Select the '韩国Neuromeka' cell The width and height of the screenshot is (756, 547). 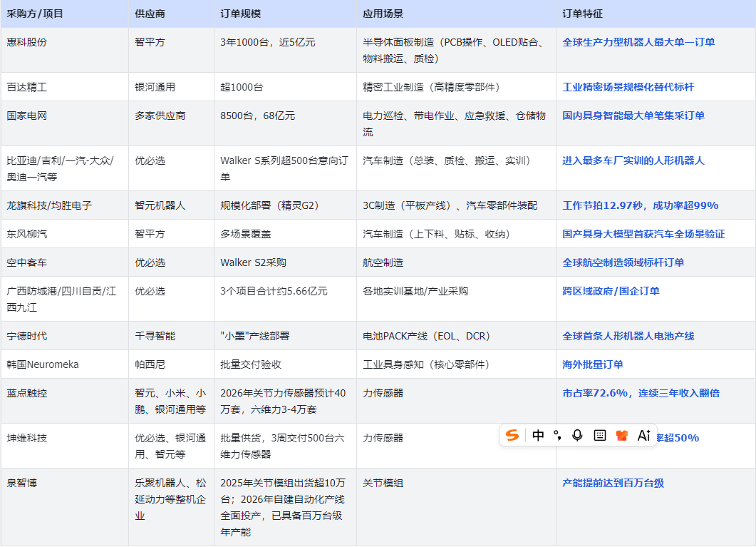pyautogui.click(x=65, y=364)
